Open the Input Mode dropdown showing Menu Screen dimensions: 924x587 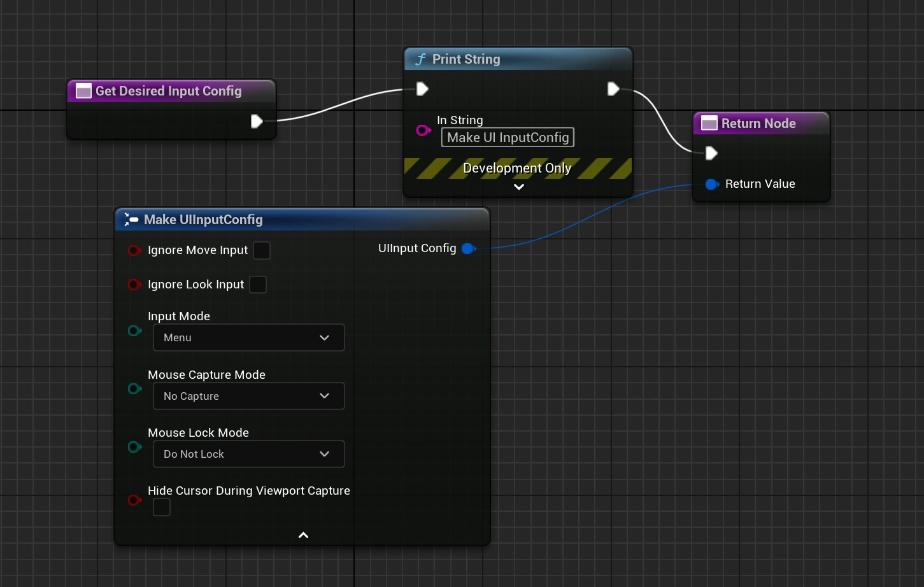point(248,337)
